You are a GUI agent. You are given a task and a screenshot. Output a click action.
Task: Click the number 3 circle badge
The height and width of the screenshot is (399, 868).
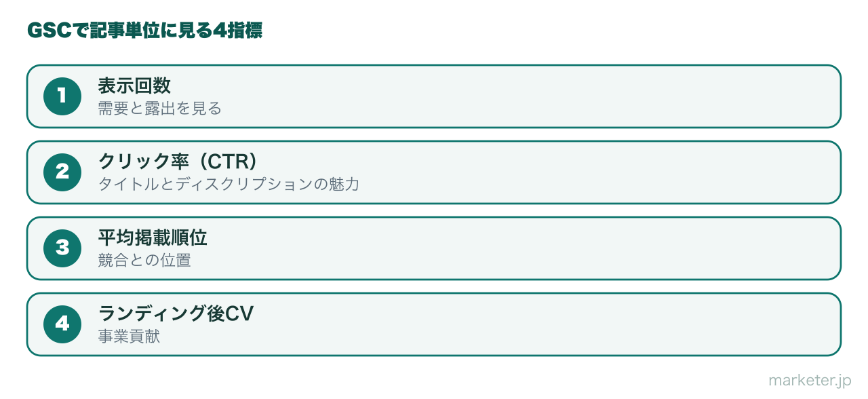(x=62, y=248)
